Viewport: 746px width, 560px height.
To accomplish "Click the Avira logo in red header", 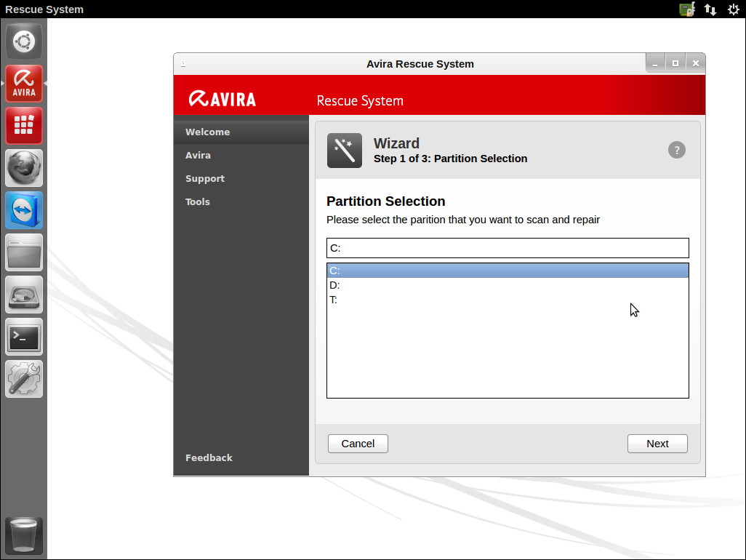I will pos(222,99).
